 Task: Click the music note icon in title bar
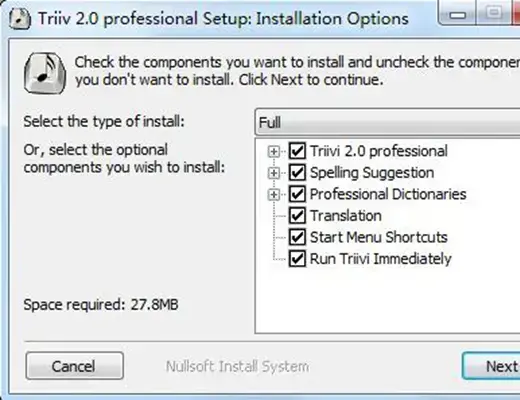click(x=20, y=19)
